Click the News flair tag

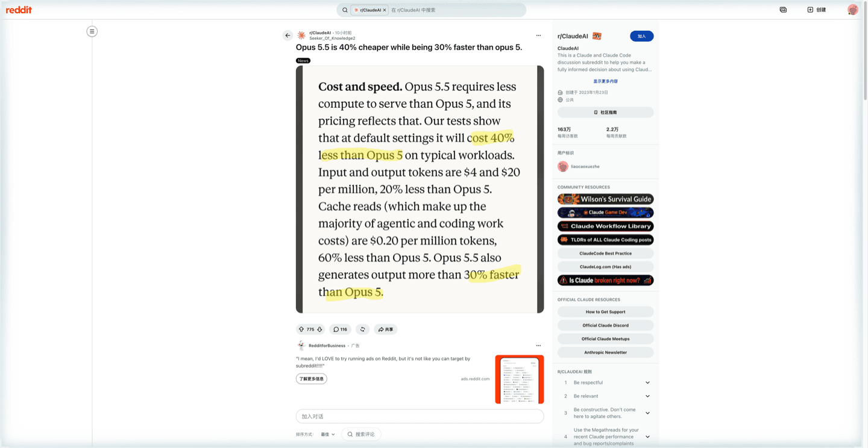point(303,61)
